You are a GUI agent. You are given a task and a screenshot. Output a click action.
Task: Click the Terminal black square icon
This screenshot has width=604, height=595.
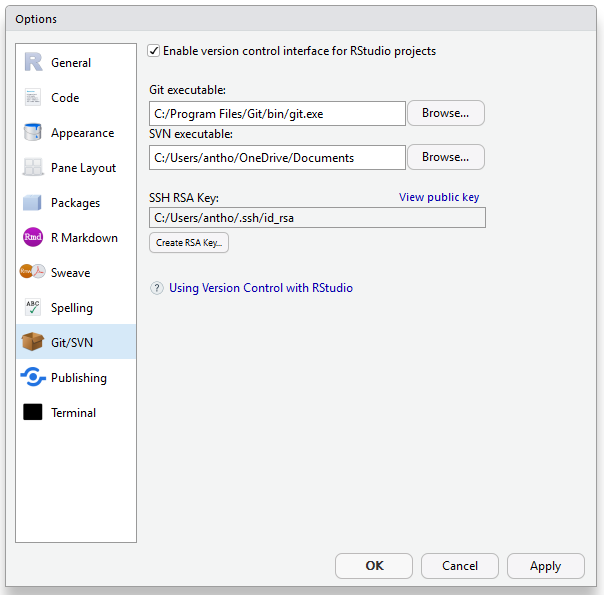33,413
